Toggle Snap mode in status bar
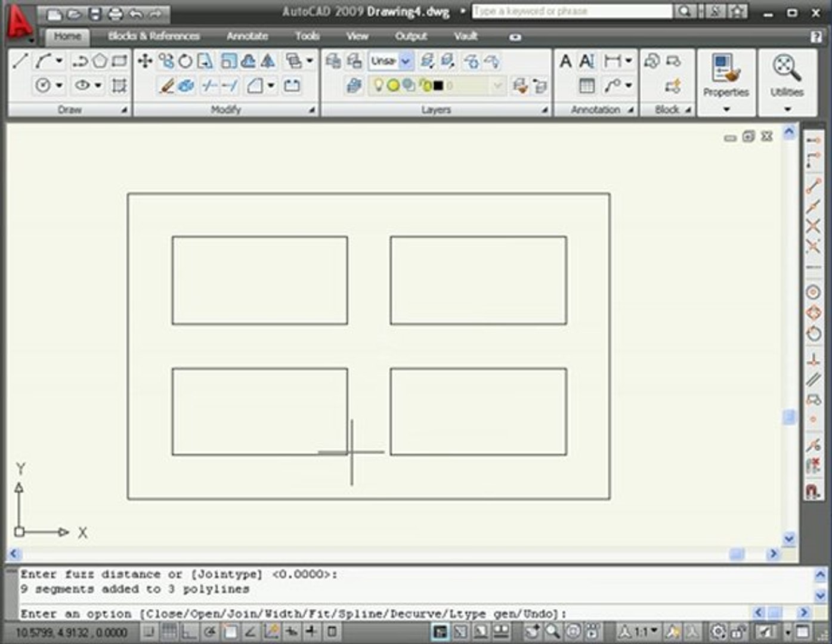The width and height of the screenshot is (832, 644). pos(150,631)
